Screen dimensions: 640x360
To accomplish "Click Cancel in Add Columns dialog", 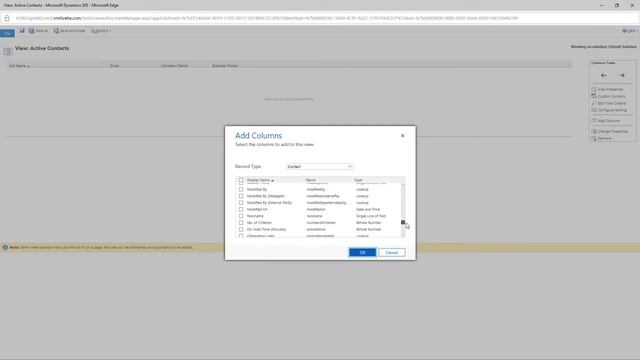I will pos(392,253).
